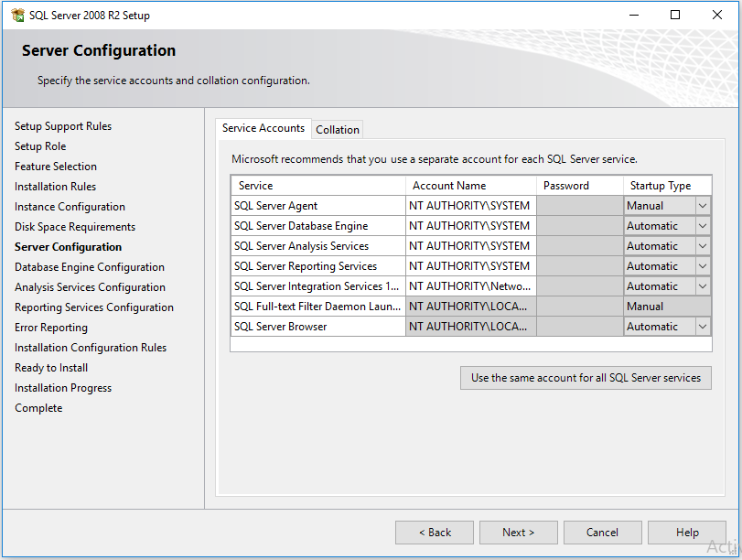Close the SQL Server Setup window
Screen dimensions: 742x560
717,16
